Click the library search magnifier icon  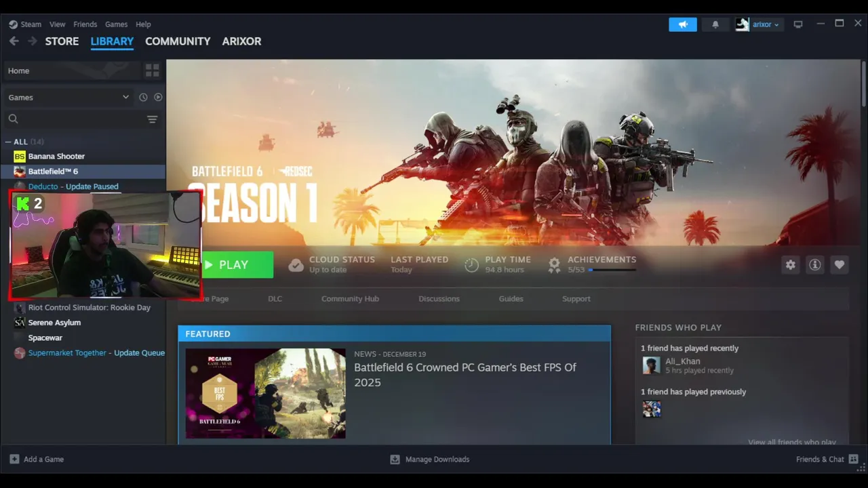pyautogui.click(x=13, y=119)
